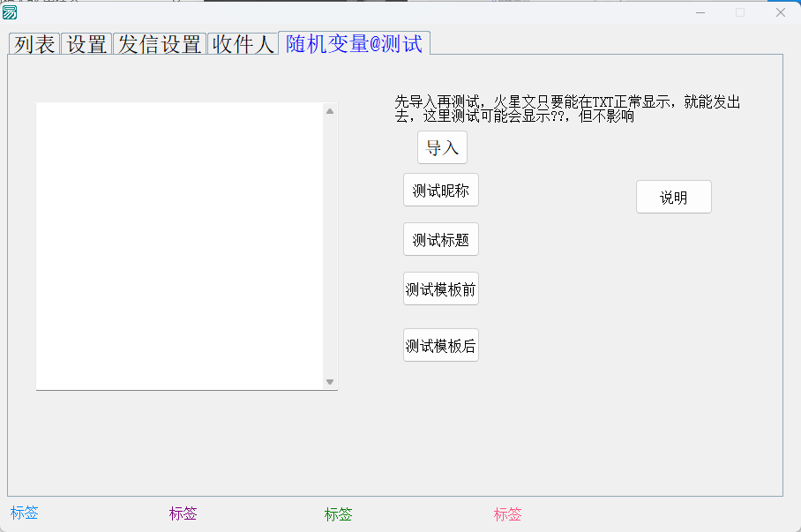Screen dimensions: 801x532
Task: Click the text box scroll up arrow
Action: pos(330,111)
